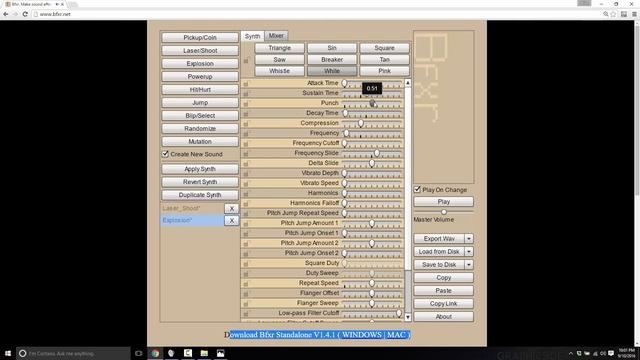Open the Load from Disk dropdown arrow

(469, 251)
